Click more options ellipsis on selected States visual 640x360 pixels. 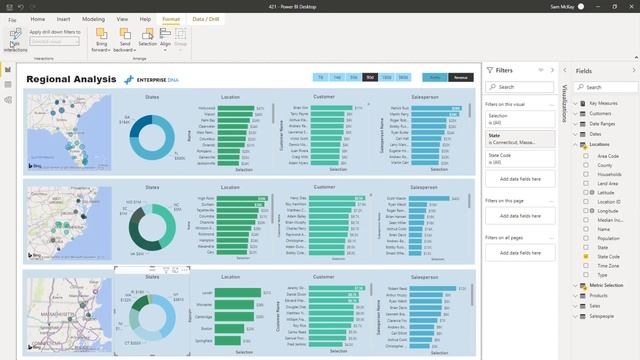tap(184, 270)
